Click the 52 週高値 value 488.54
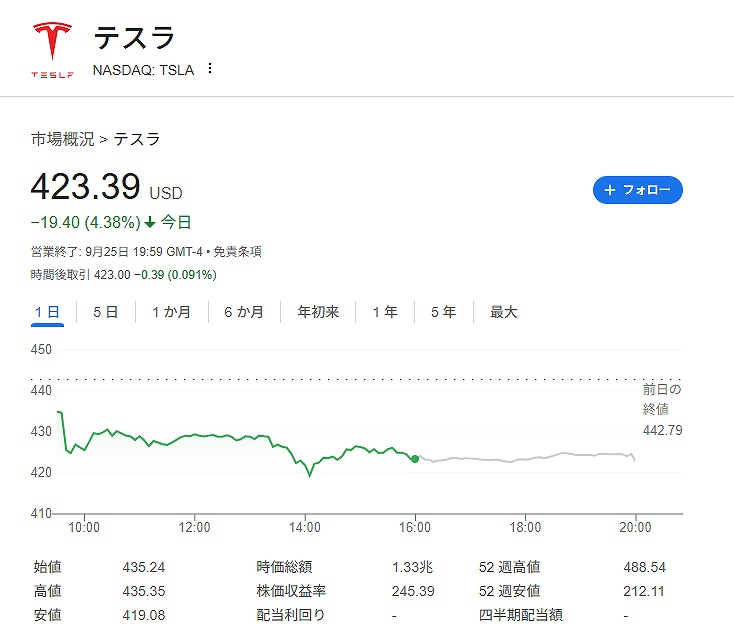Viewport: 734px width, 632px height. pos(643,567)
